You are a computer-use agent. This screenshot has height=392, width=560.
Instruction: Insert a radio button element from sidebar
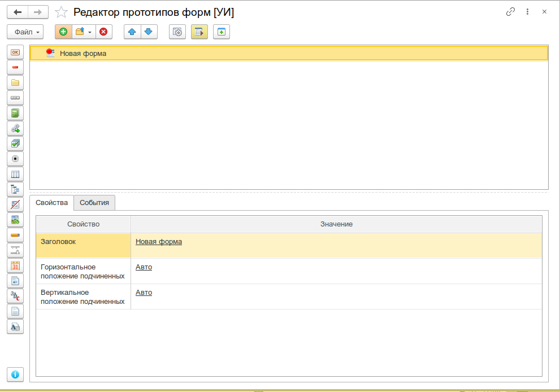click(x=15, y=159)
